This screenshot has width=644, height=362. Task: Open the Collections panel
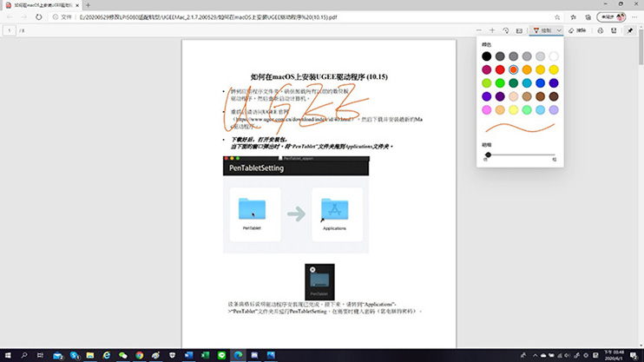pyautogui.click(x=588, y=17)
